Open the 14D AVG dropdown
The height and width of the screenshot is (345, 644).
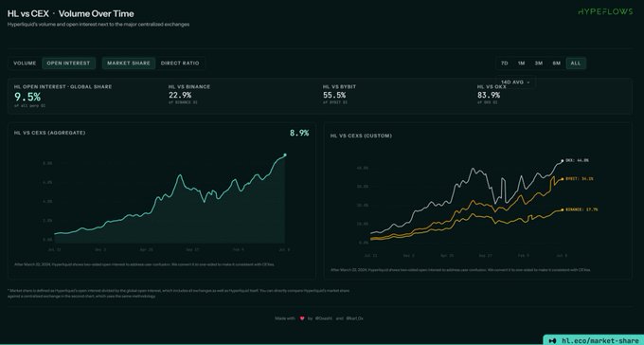tap(515, 82)
